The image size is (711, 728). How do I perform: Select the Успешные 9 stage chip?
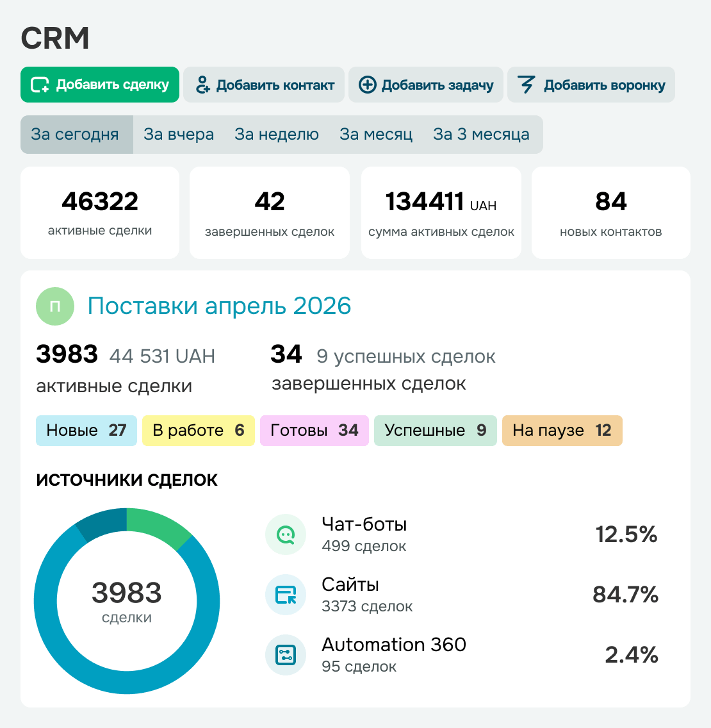point(436,431)
